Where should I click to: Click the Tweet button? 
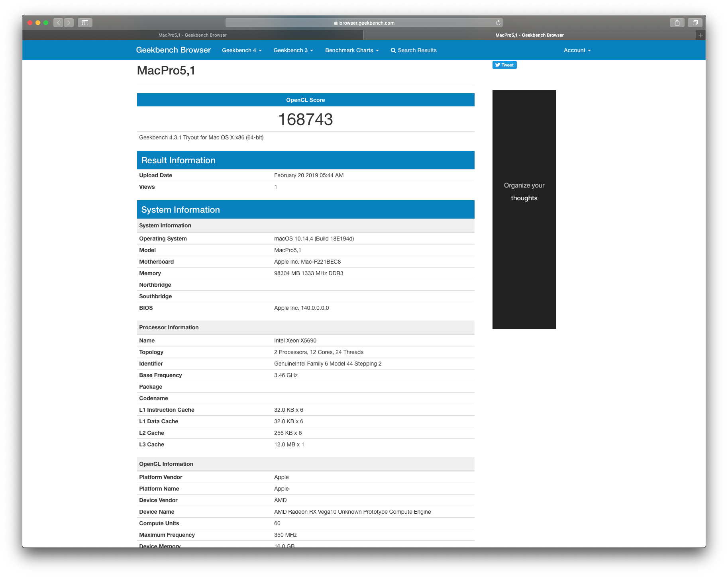pos(504,65)
